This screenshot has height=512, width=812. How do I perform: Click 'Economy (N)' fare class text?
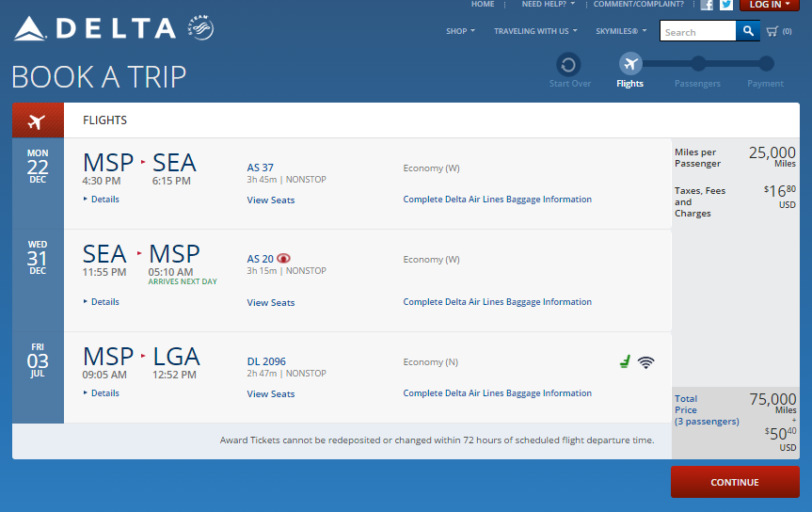coord(431,361)
